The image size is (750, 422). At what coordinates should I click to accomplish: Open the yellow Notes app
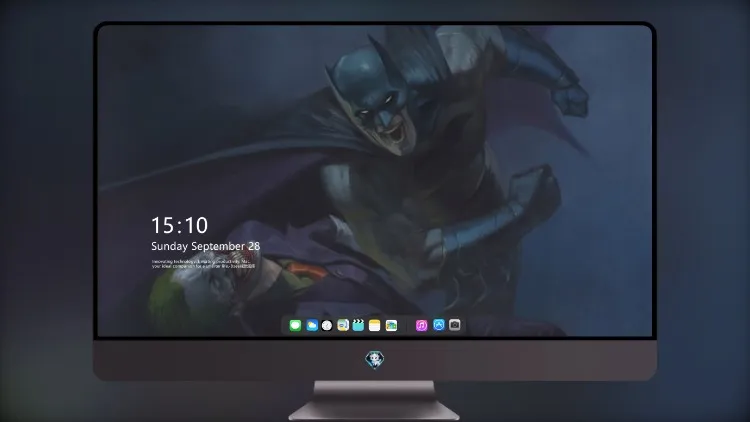375,325
